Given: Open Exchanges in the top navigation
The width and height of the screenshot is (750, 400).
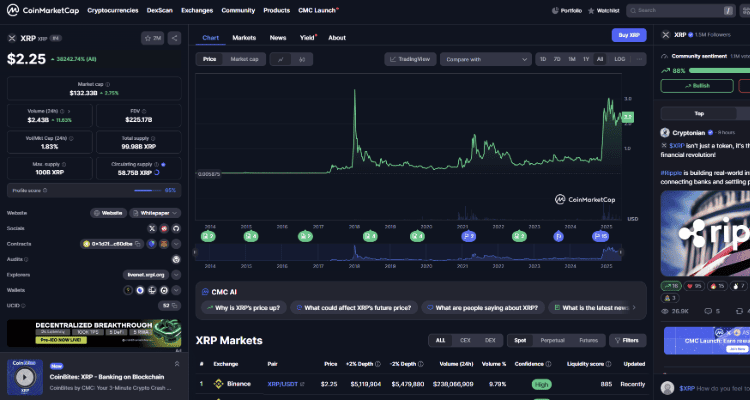Looking at the screenshot, I should pyautogui.click(x=197, y=10).
